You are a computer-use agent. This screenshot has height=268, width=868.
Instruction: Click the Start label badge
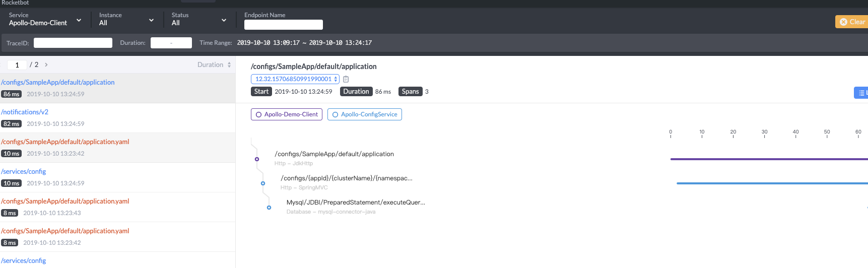tap(261, 91)
